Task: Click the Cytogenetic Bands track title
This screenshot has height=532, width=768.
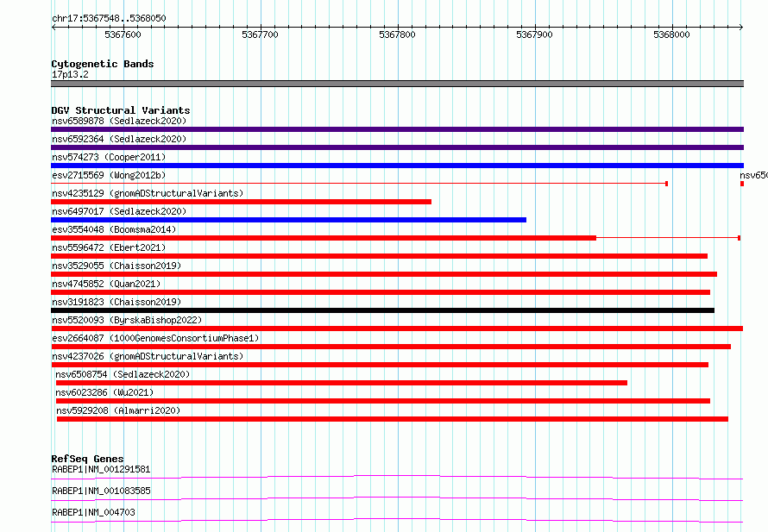Action: (x=103, y=64)
